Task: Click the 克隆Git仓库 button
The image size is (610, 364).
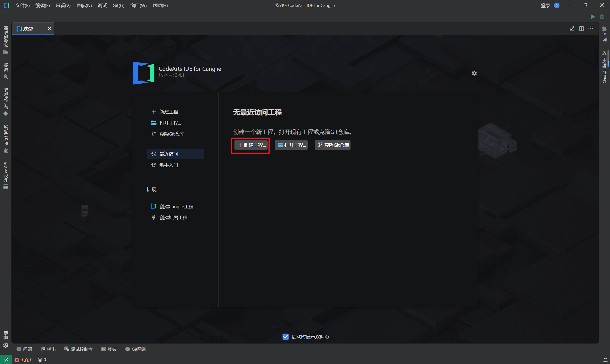Action: tap(333, 145)
